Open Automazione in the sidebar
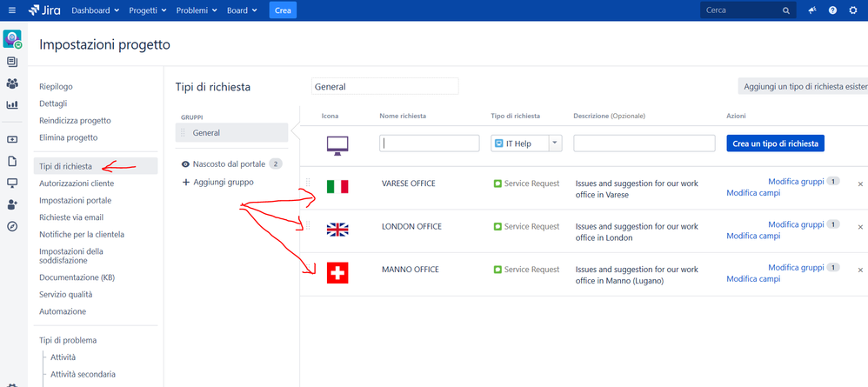 [x=63, y=311]
